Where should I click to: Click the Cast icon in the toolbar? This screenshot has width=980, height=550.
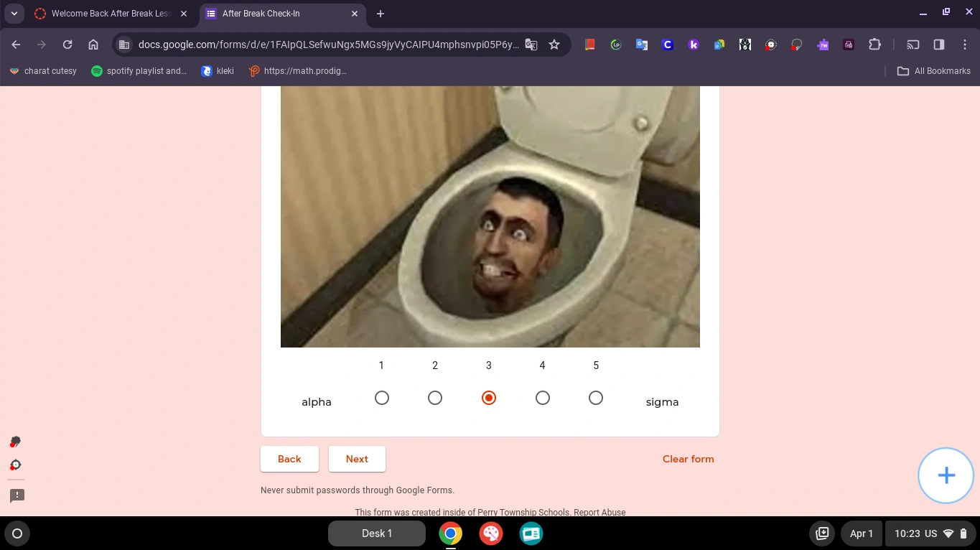[x=913, y=45]
